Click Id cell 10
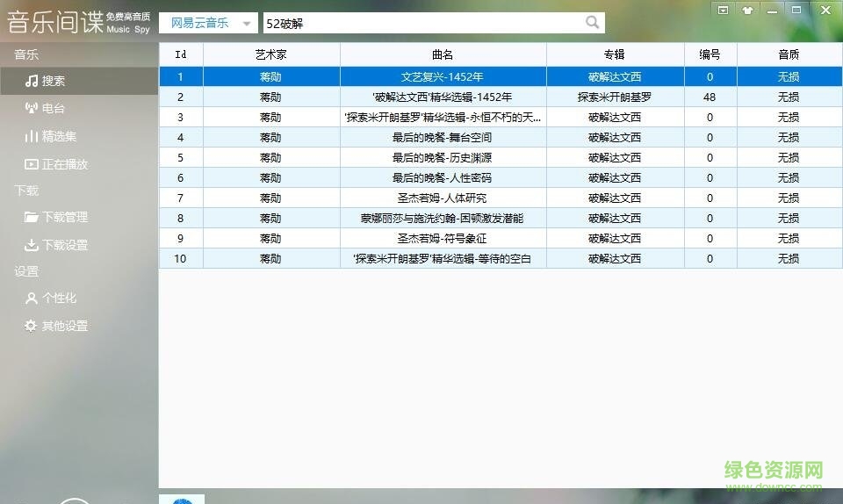 (x=180, y=258)
